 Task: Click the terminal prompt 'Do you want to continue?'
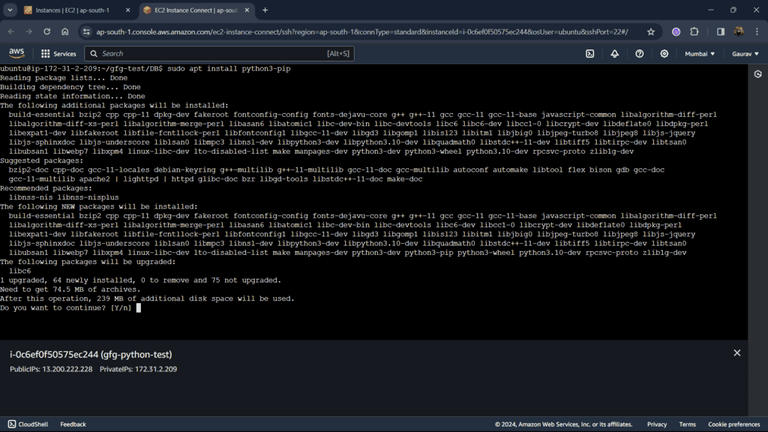(66, 308)
